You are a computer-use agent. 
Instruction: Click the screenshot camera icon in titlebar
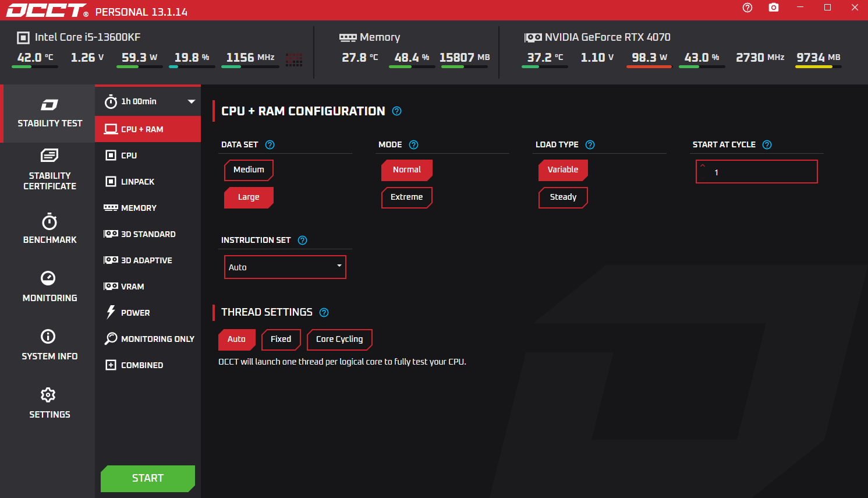(773, 8)
